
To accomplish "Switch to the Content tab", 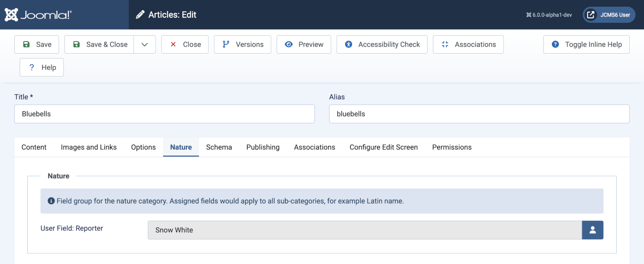I will click(x=34, y=147).
